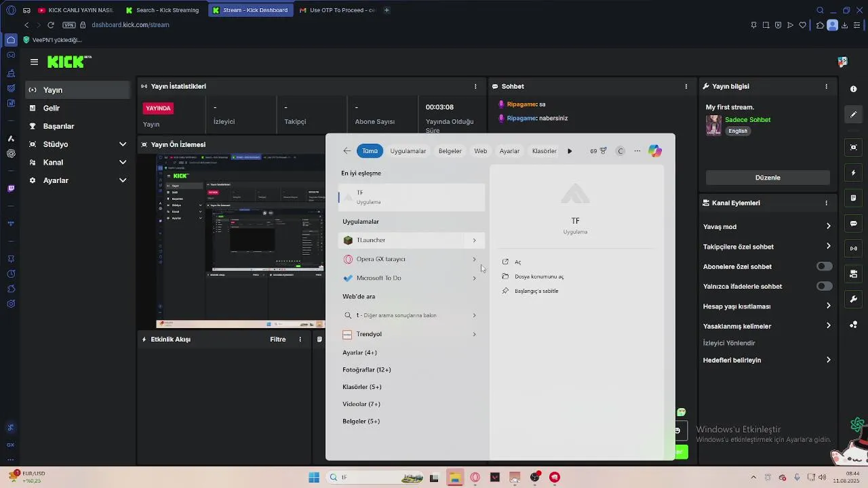Viewport: 868px width, 488px height.
Task: Click the VPN badge in the address bar
Action: (x=68, y=25)
